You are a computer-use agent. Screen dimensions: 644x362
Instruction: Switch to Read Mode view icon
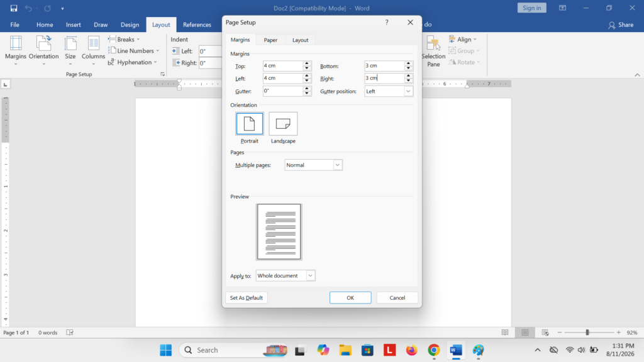coord(505,332)
